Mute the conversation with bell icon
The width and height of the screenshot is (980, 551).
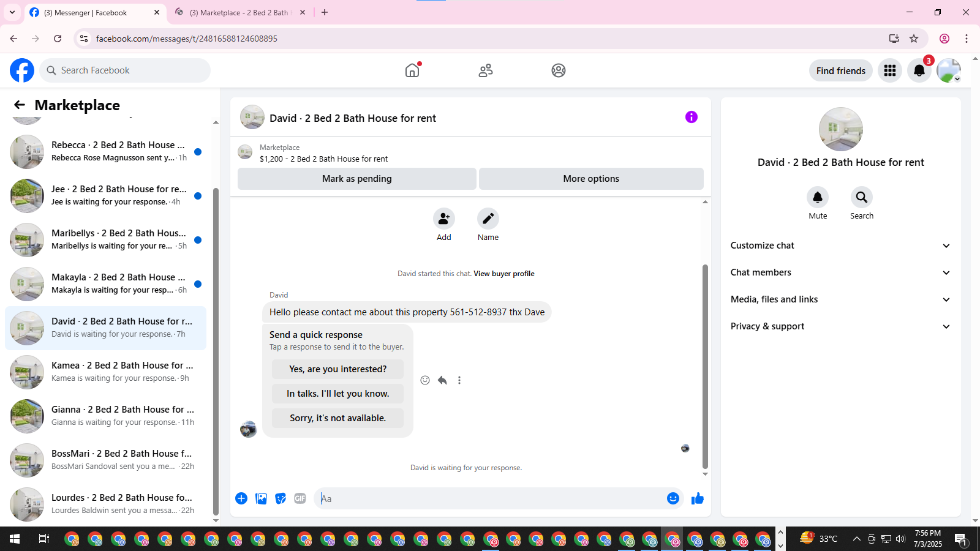click(818, 197)
